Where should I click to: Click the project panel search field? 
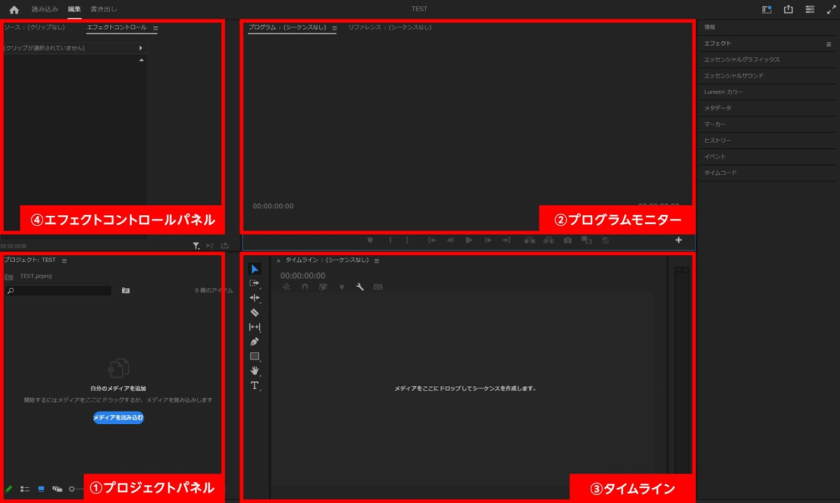click(x=60, y=290)
